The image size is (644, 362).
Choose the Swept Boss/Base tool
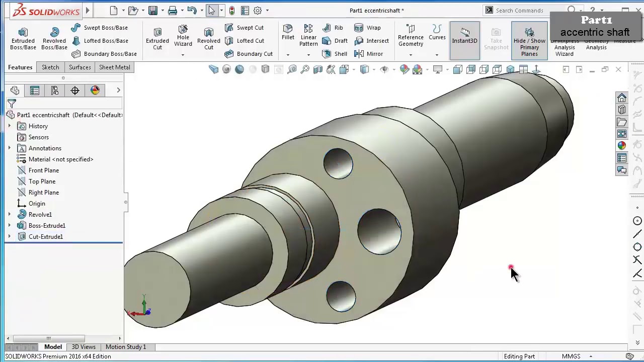99,28
